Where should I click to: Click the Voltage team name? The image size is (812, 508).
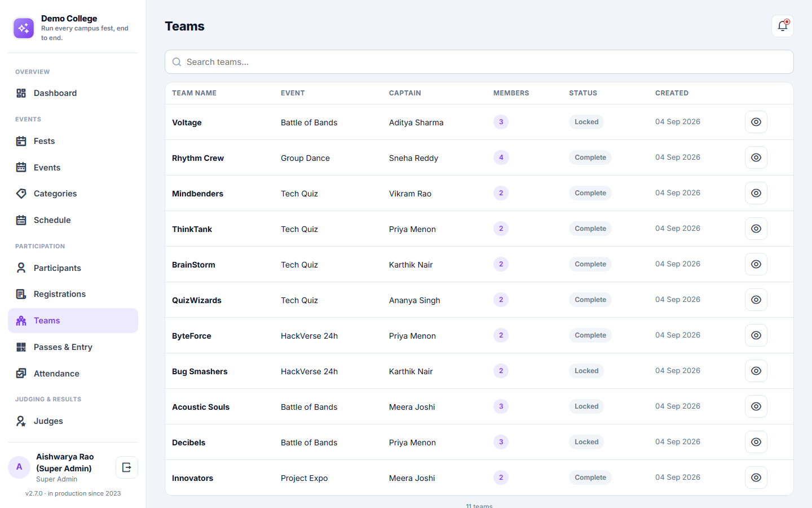[x=187, y=122]
